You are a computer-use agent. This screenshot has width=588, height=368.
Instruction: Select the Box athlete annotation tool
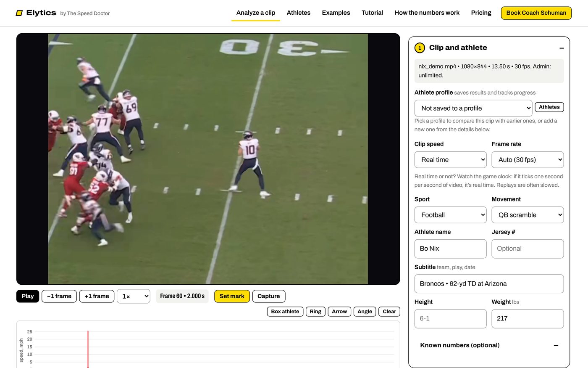(285, 312)
